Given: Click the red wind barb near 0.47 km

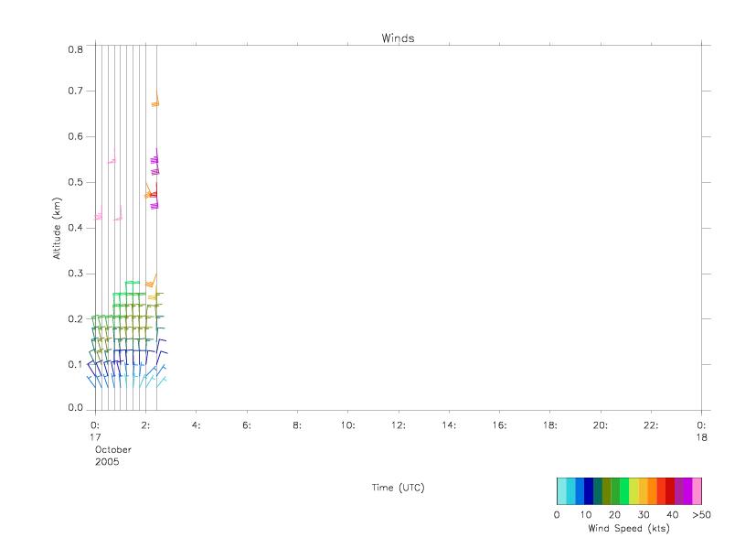Looking at the screenshot, I should (x=154, y=191).
